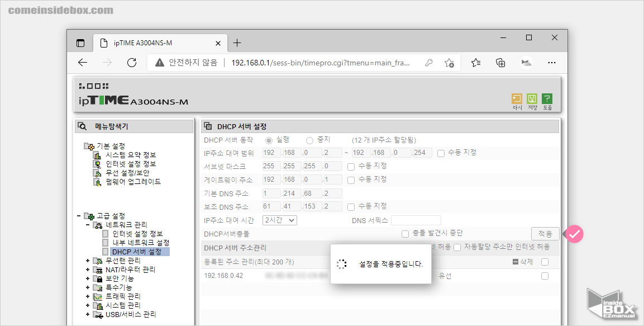Open the tab actions menu icon

80,42
